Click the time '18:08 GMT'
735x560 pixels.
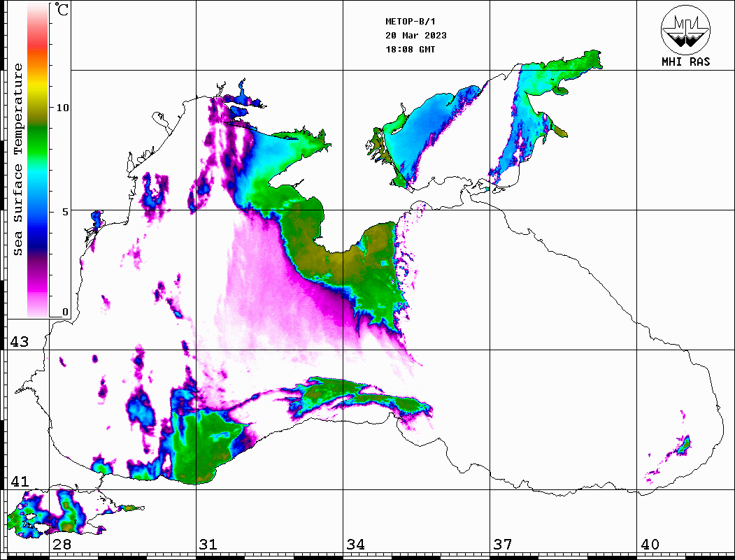click(410, 49)
